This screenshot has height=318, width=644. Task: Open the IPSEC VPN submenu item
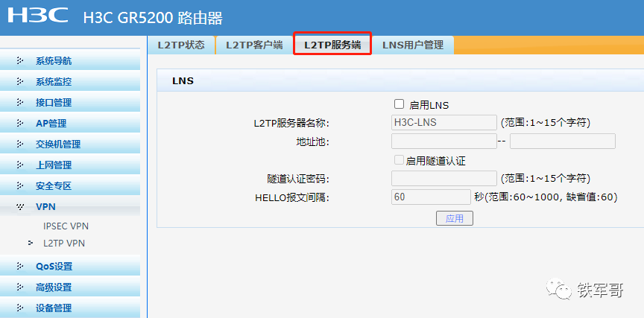click(x=66, y=226)
